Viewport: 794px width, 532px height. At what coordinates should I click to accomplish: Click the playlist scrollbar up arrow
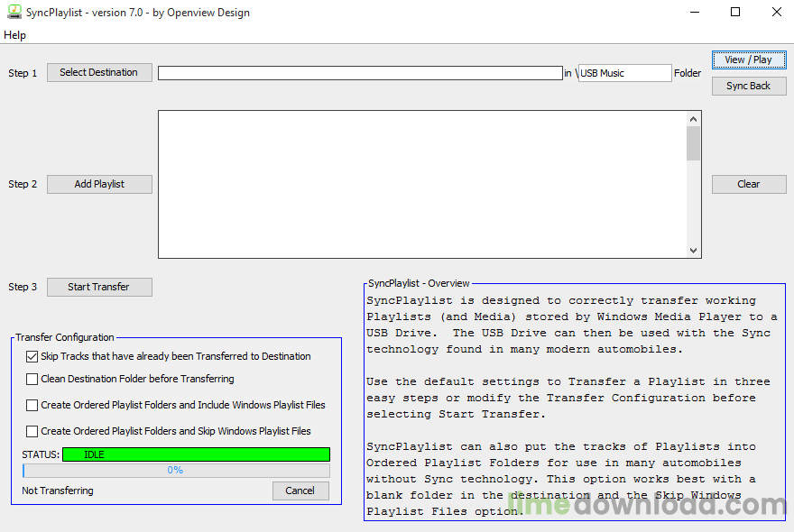[x=693, y=119]
